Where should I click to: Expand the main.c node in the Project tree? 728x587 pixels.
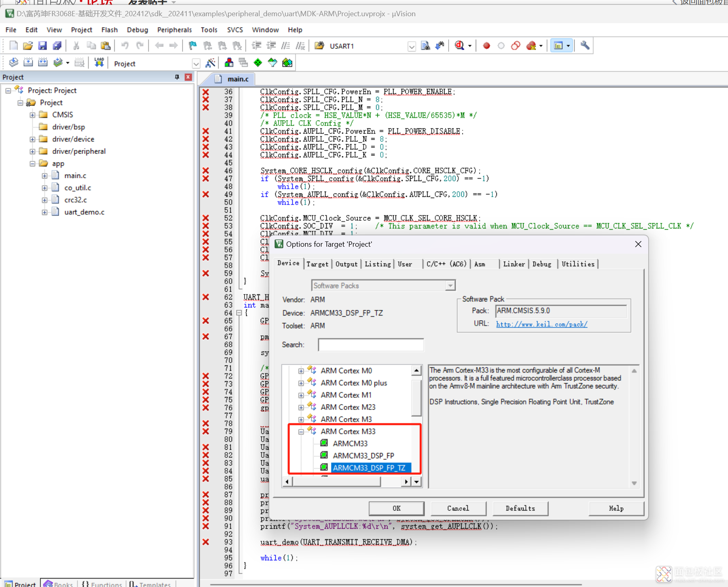pyautogui.click(x=45, y=176)
